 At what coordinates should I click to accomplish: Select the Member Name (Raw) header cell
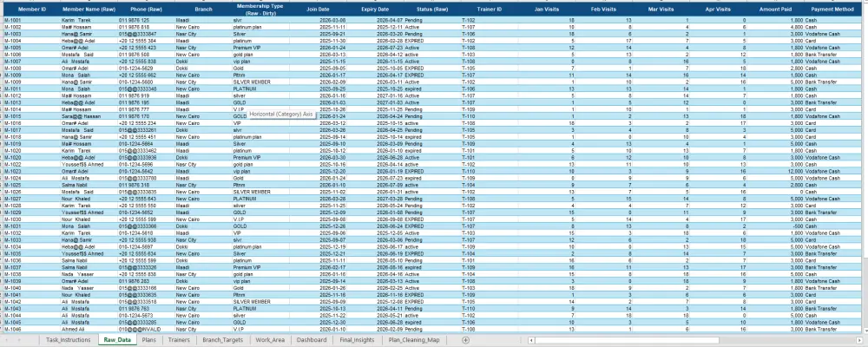[x=89, y=10]
